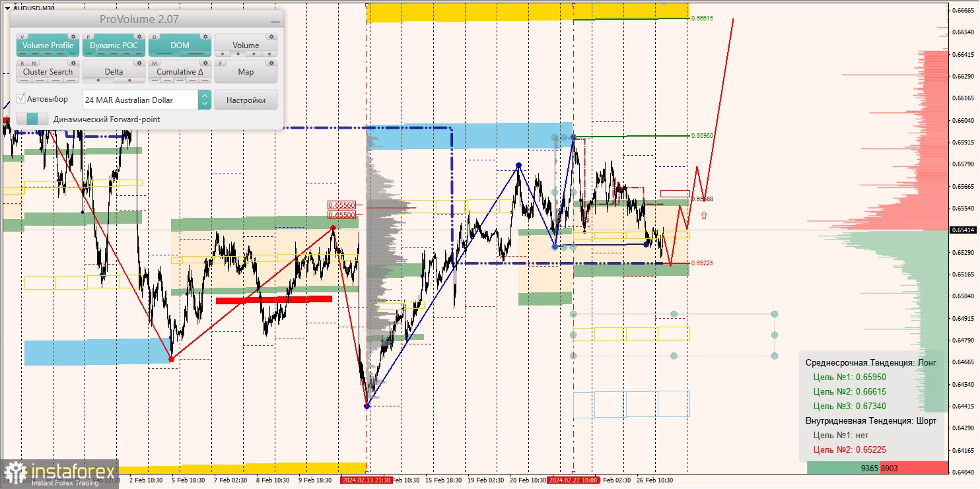Open the Настройки settings button

pyautogui.click(x=246, y=100)
